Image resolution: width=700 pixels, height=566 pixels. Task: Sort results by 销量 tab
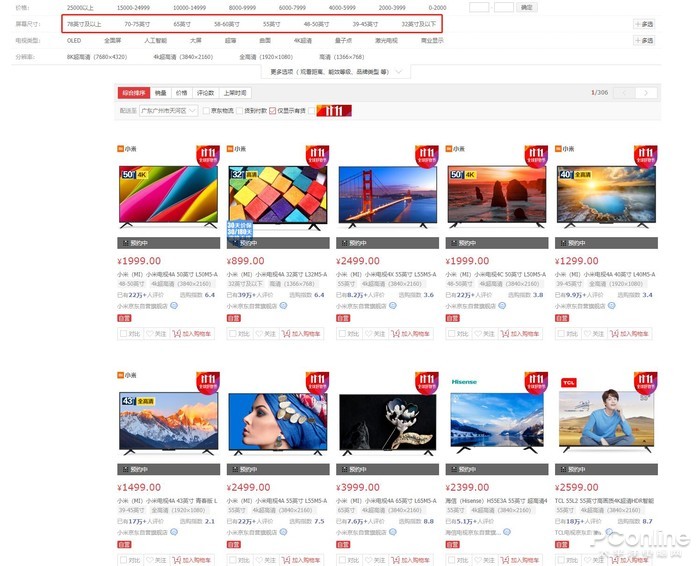click(161, 93)
